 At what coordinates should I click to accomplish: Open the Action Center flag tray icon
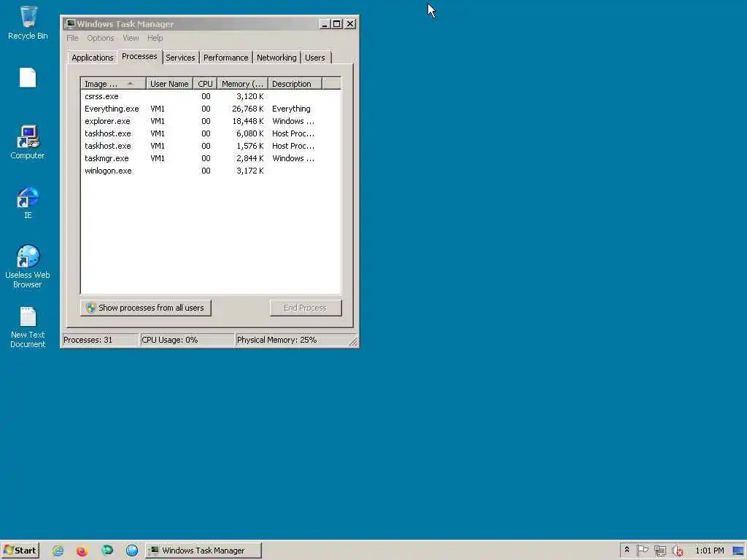(642, 551)
